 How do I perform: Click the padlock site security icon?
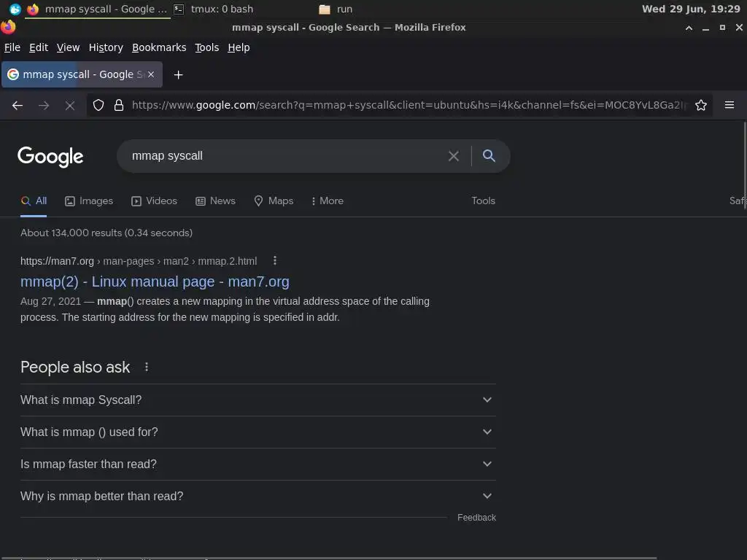[x=119, y=105]
